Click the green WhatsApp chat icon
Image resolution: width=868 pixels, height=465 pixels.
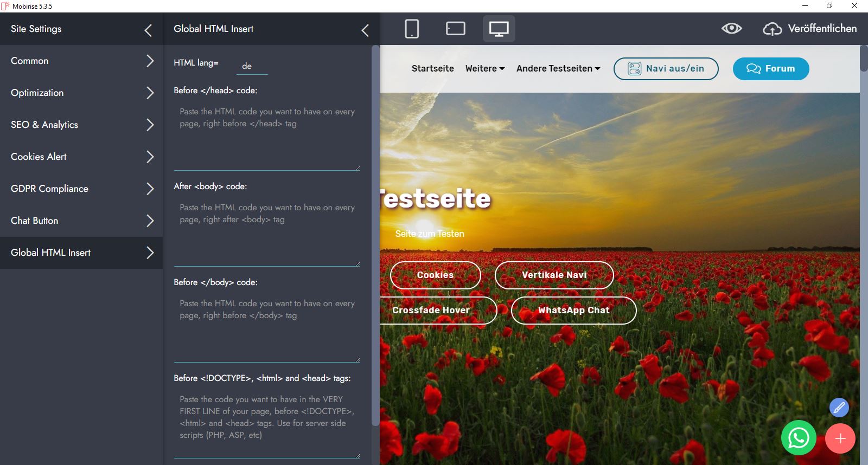799,438
